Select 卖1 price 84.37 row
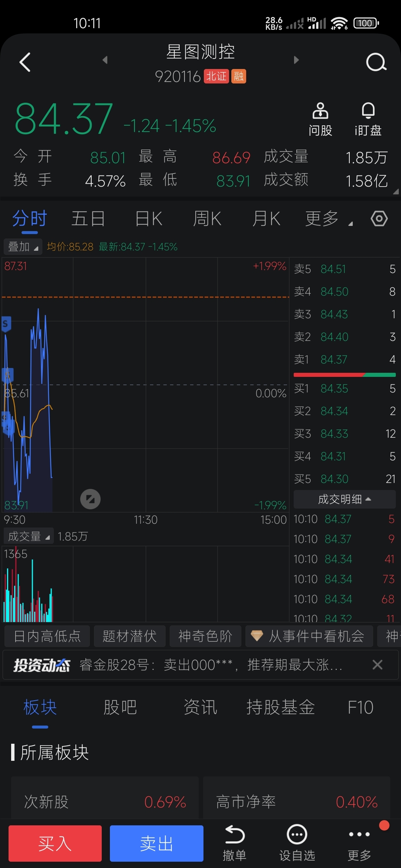 point(345,359)
